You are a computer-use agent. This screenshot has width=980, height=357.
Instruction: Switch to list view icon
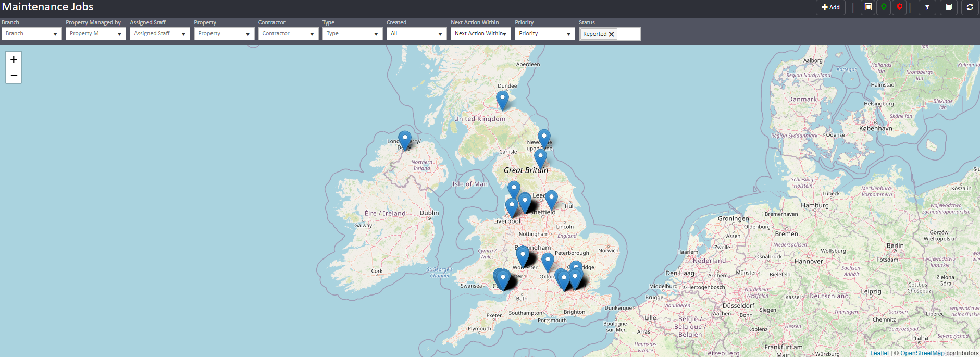click(x=868, y=7)
